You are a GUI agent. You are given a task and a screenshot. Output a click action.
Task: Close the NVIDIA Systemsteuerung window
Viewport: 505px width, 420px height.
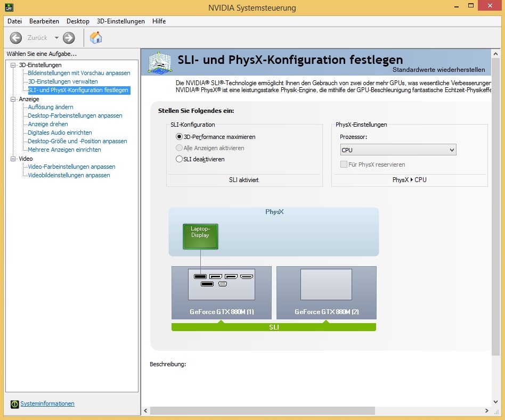pos(490,5)
